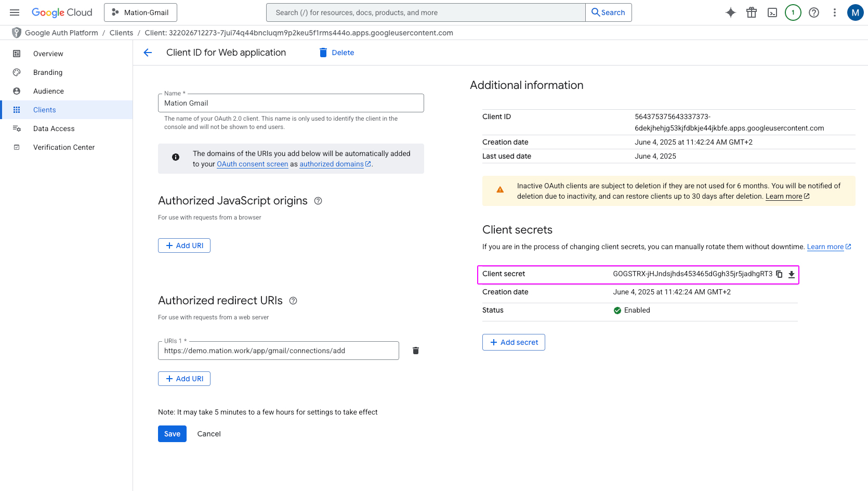Click the warning triangle icon
Image resolution: width=868 pixels, height=491 pixels.
(500, 190)
